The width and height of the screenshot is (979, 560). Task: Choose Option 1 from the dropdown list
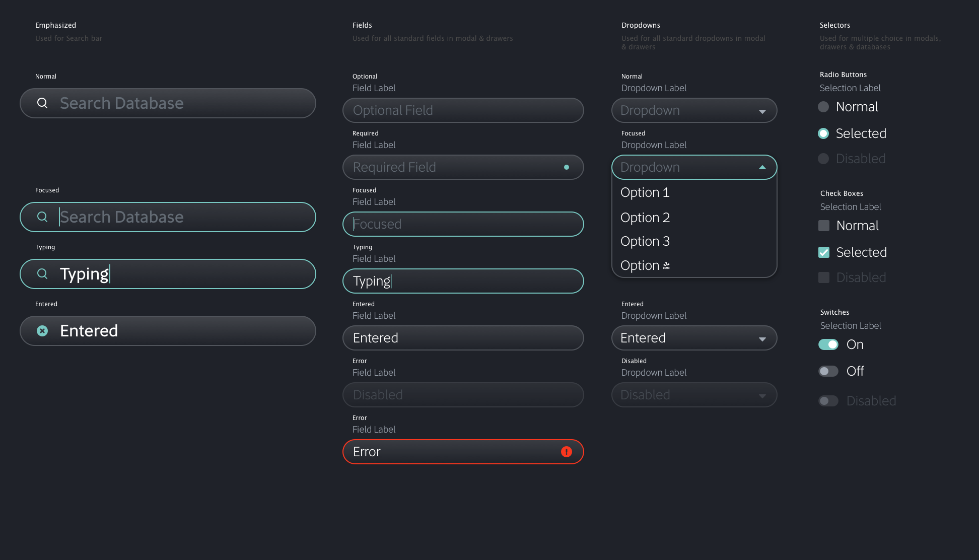645,192
